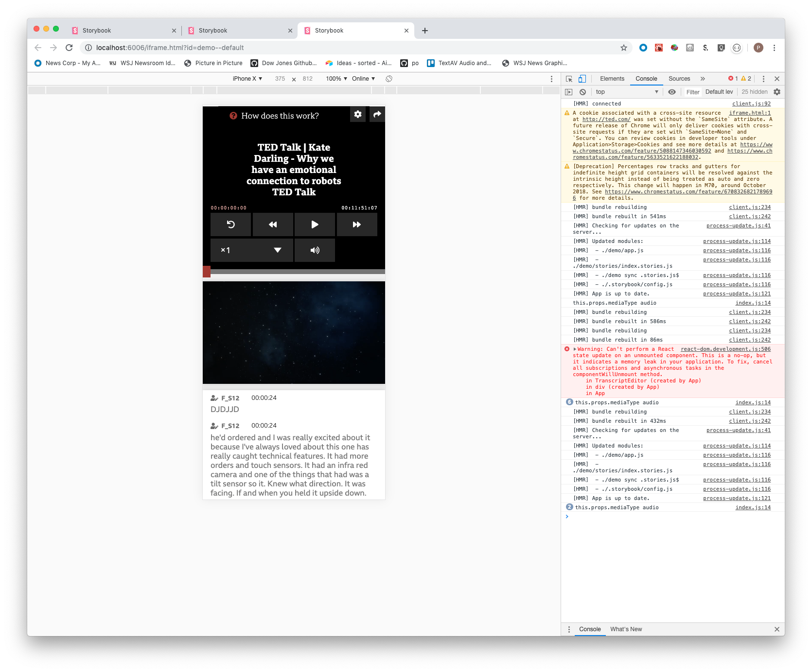Image resolution: width=812 pixels, height=672 pixels.
Task: Open the 100% zoom dropdown
Action: (x=336, y=79)
